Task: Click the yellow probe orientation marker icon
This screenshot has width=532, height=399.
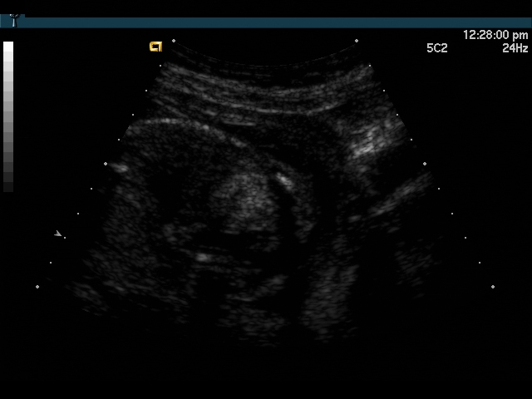Action: point(156,47)
